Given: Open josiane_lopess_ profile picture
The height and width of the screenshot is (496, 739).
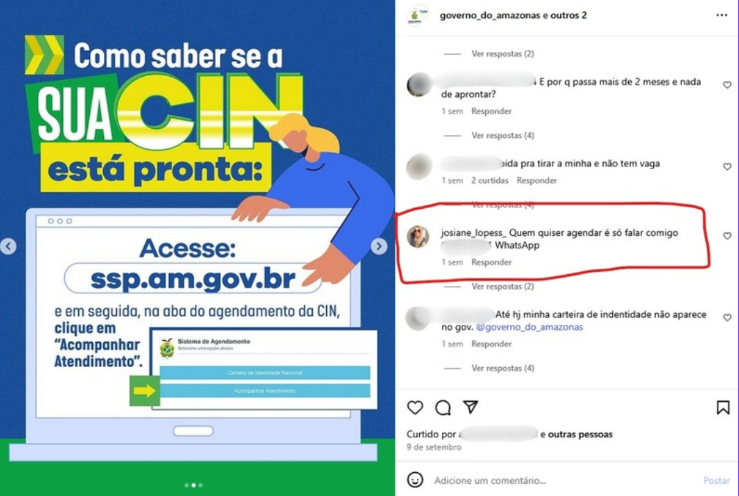Looking at the screenshot, I should tap(418, 236).
